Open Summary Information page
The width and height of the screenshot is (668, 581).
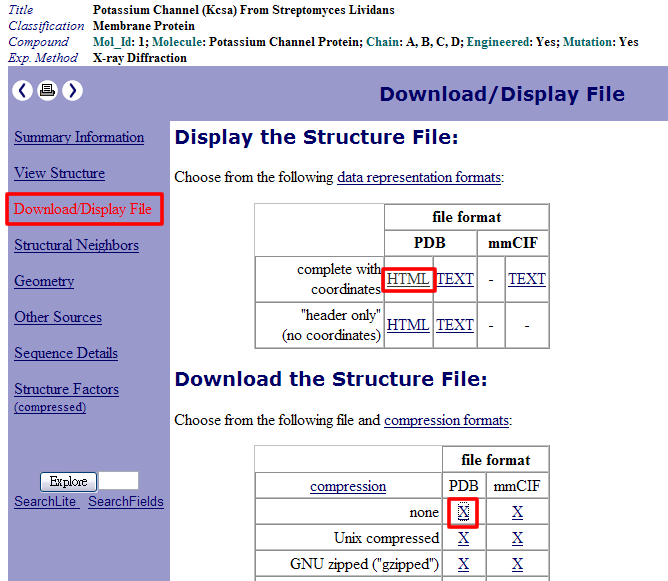click(x=79, y=138)
